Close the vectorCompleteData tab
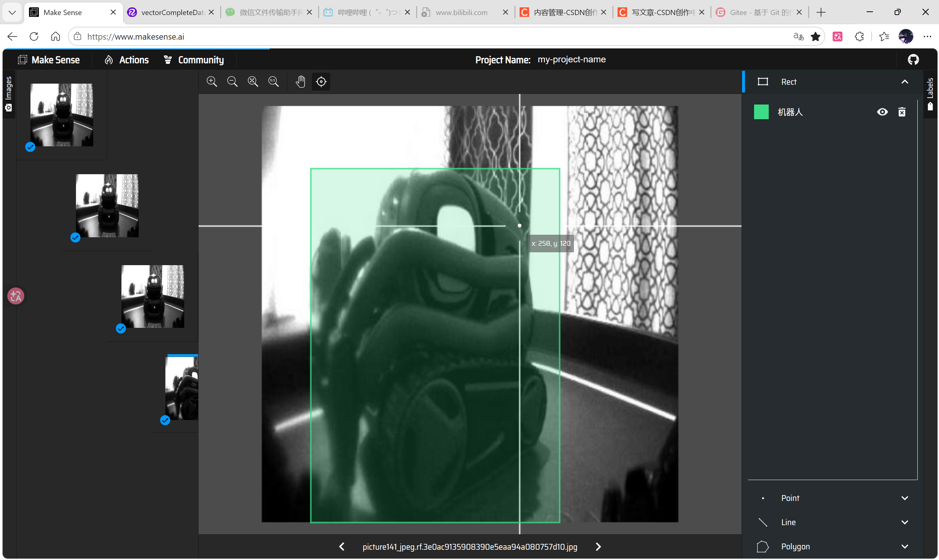939x560 pixels. [x=211, y=12]
